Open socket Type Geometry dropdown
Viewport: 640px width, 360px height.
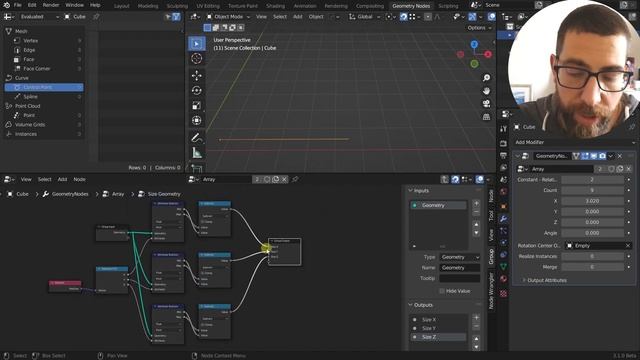pyautogui.click(x=459, y=257)
